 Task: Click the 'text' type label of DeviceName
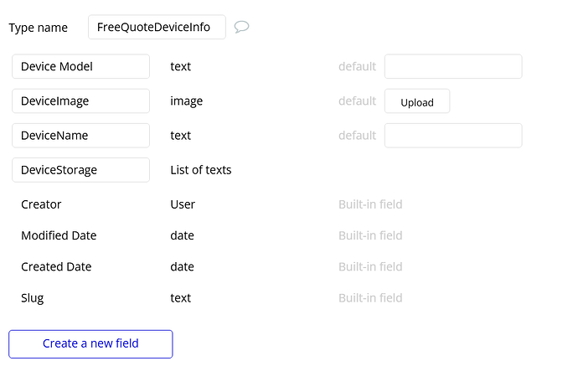pyautogui.click(x=180, y=136)
